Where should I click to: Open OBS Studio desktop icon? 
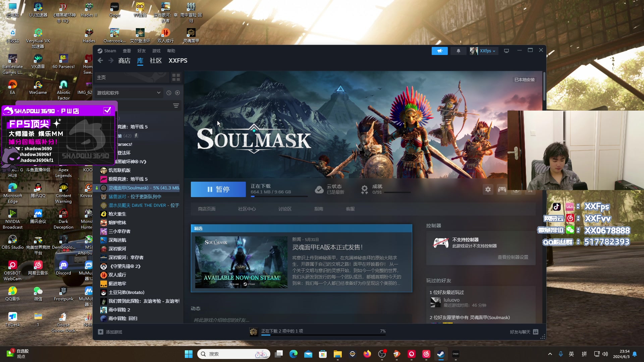[x=13, y=242]
